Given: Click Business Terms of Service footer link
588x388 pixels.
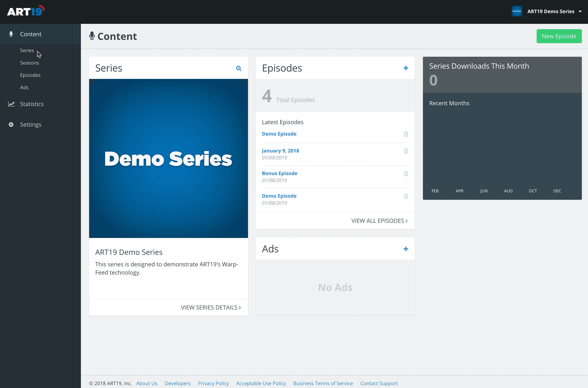Looking at the screenshot, I should (323, 383).
